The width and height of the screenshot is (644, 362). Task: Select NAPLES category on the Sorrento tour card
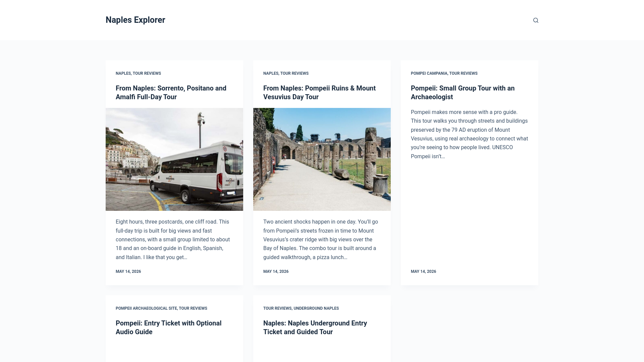[x=123, y=73]
